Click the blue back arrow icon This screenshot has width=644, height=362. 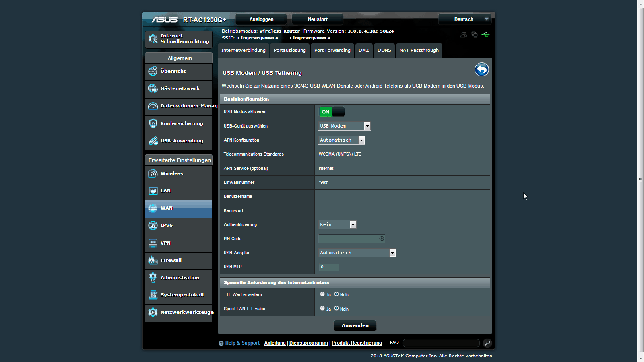482,70
